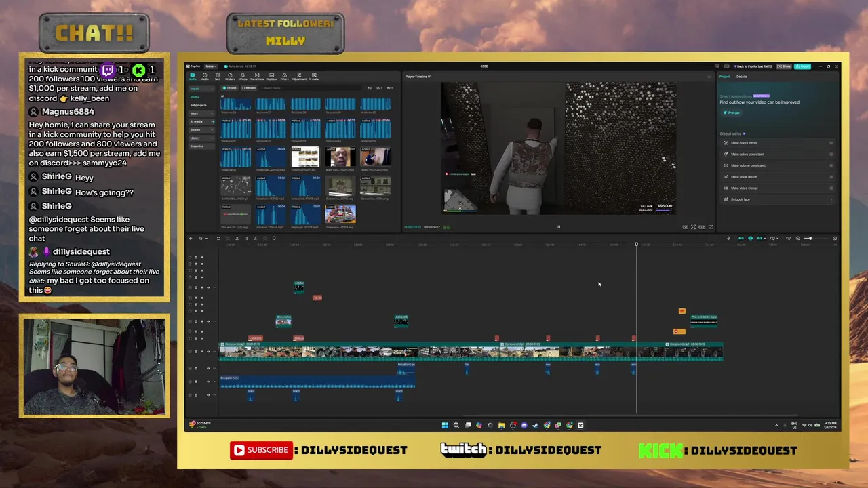Viewport: 868px width, 488px height.
Task: Open the Text tool tab
Action: tap(218, 75)
